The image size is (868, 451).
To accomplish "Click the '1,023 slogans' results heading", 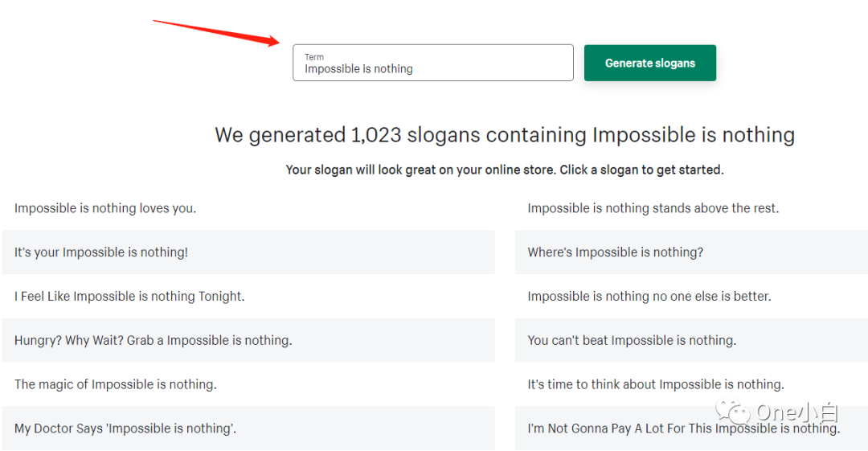I will (504, 135).
